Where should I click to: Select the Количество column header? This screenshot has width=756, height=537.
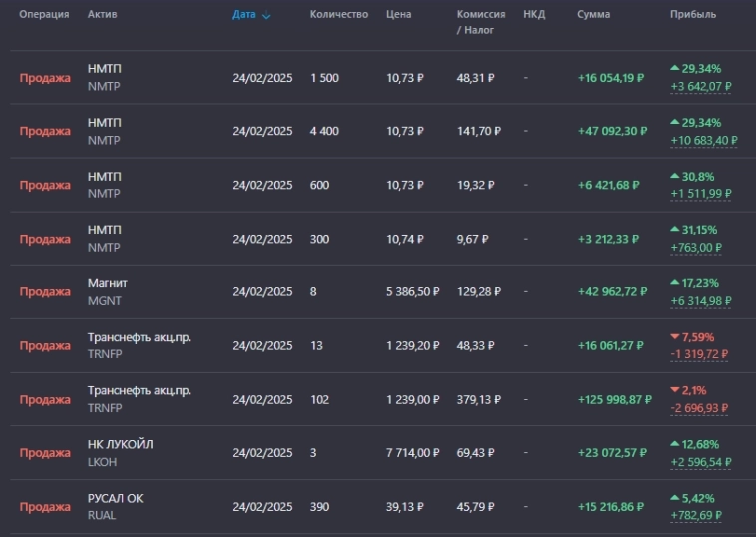(x=339, y=15)
